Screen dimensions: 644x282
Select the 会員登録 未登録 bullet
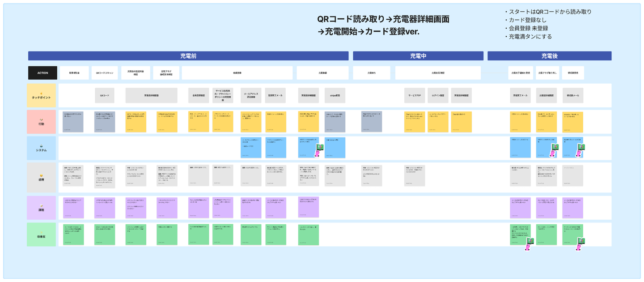pyautogui.click(x=526, y=28)
